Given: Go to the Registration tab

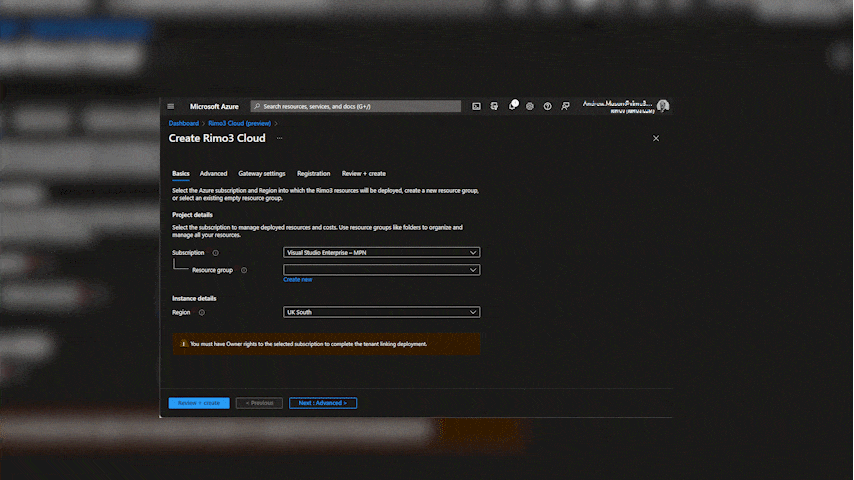Looking at the screenshot, I should pos(313,174).
